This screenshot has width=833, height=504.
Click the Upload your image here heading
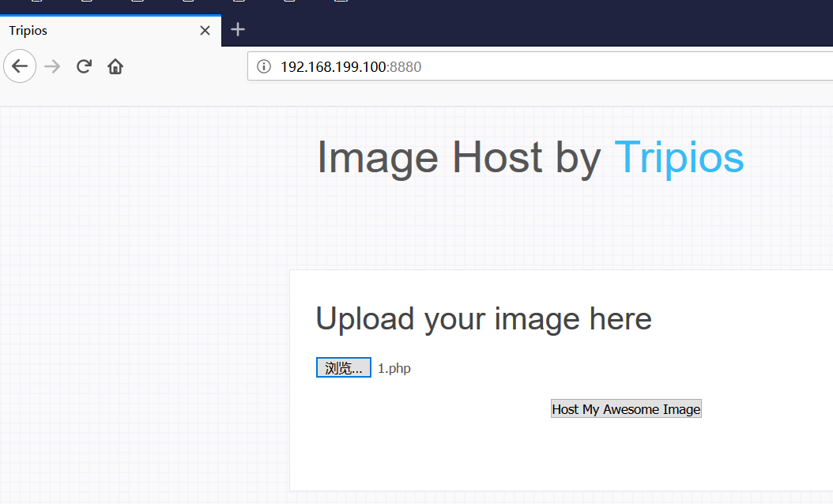(x=484, y=318)
